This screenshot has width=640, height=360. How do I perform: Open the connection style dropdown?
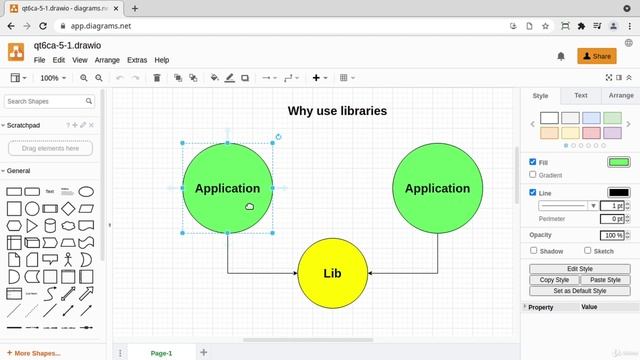[x=269, y=78]
